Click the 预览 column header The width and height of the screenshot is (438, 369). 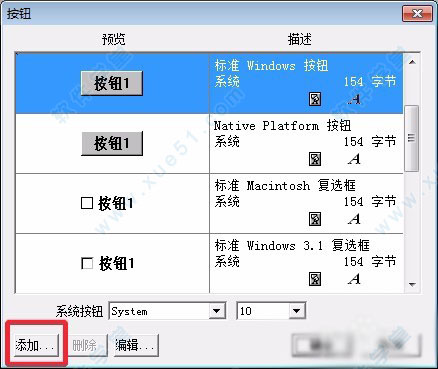113,39
